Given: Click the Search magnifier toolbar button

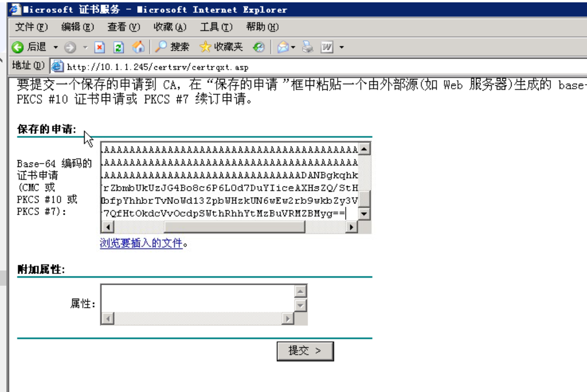Looking at the screenshot, I should [172, 47].
